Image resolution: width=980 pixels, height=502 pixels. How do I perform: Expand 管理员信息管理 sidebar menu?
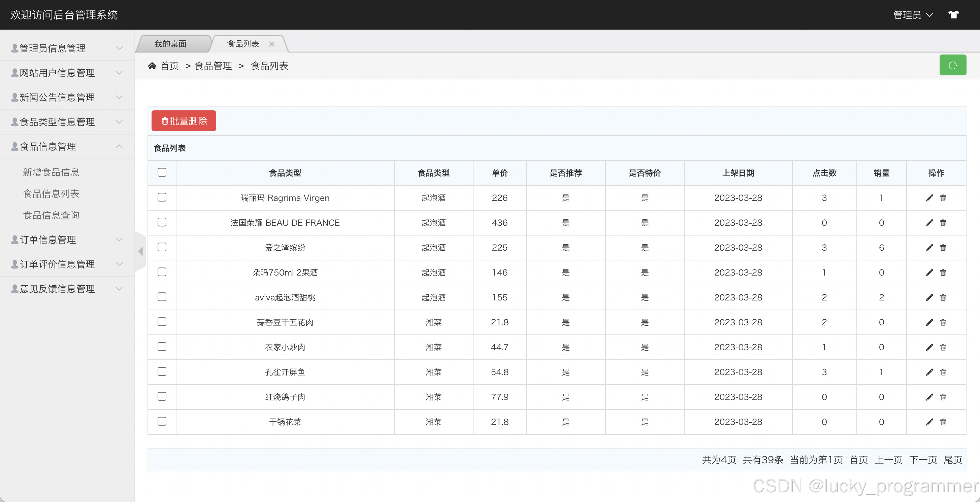point(67,48)
